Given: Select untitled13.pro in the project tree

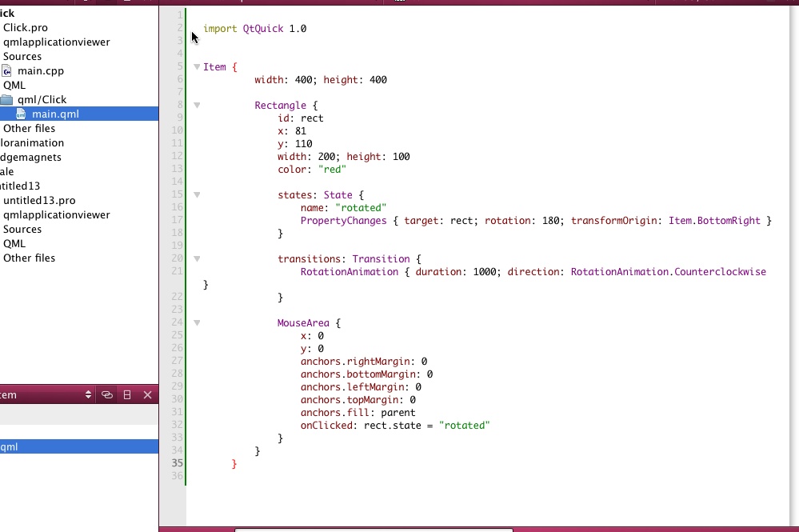Looking at the screenshot, I should 39,201.
